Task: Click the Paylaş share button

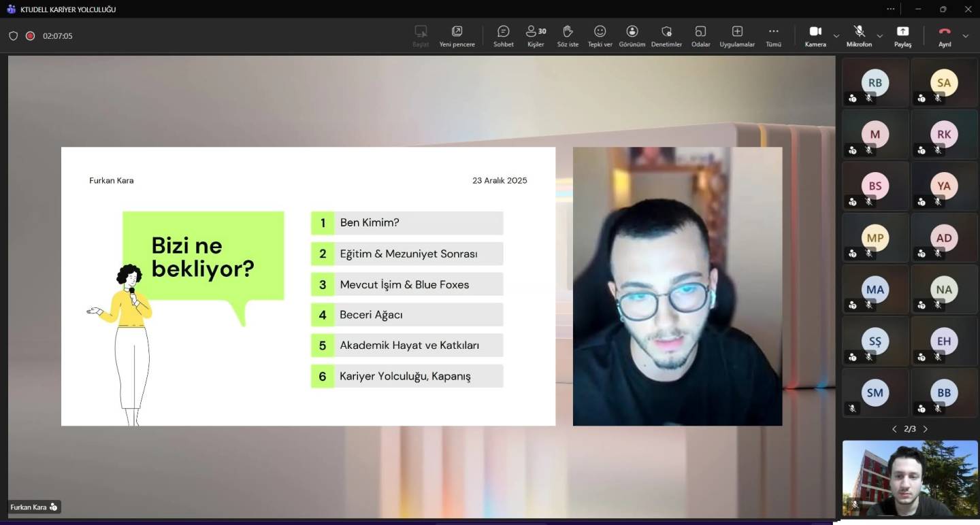Action: coord(902,36)
